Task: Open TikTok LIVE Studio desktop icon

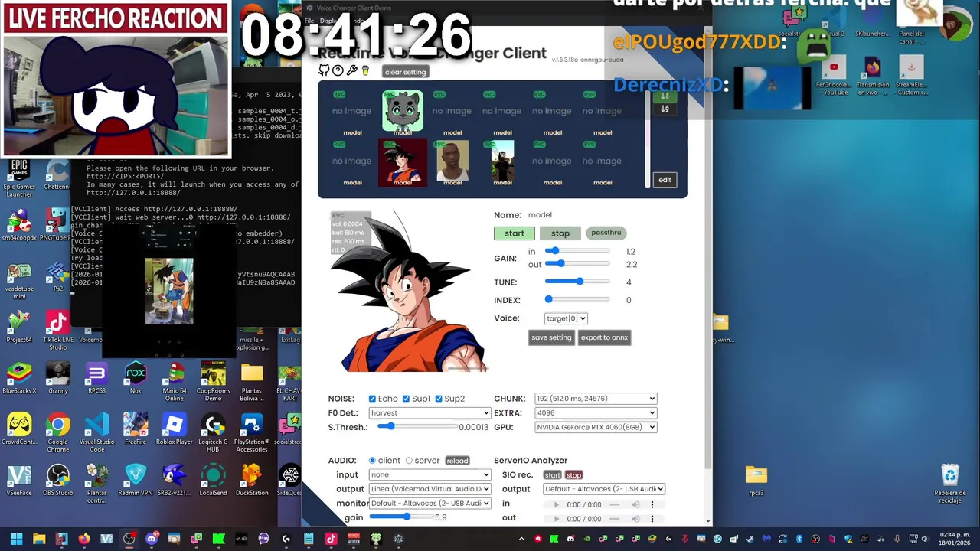Action: (x=57, y=331)
